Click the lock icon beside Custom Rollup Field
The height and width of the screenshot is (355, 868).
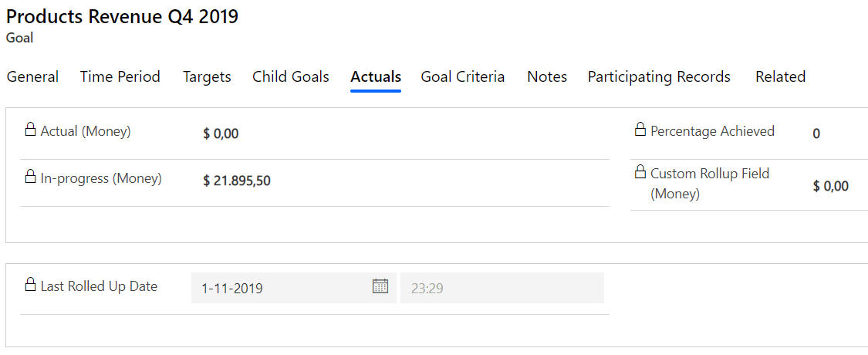(x=640, y=172)
